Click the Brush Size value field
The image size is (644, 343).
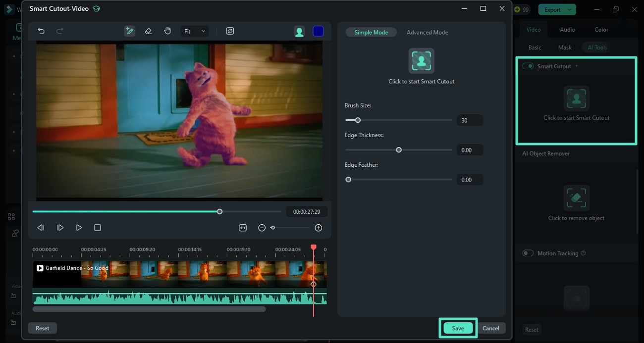[469, 120]
